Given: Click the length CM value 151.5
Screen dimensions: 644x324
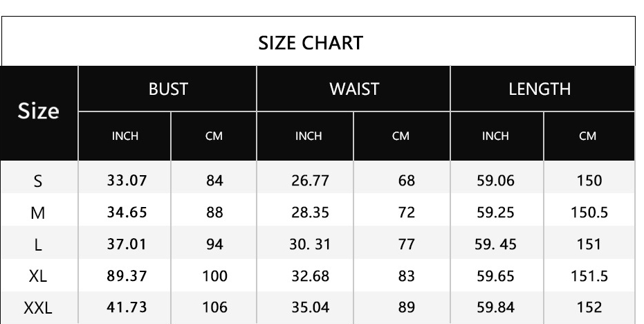Looking at the screenshot, I should click(x=589, y=277).
